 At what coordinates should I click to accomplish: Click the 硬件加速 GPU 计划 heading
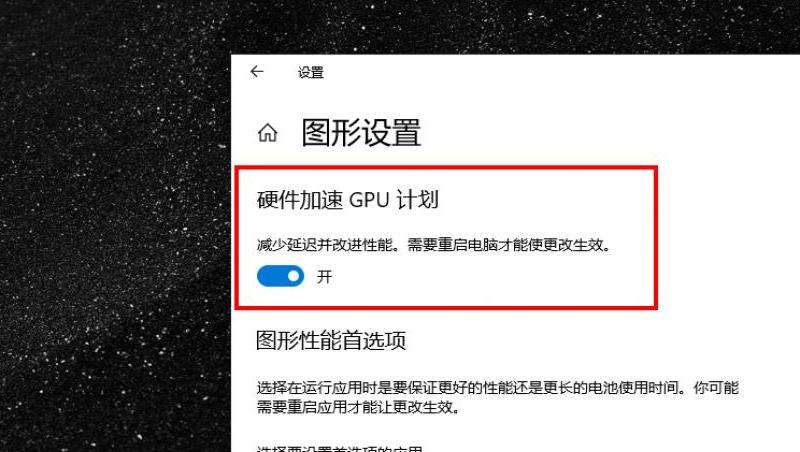[x=347, y=199]
